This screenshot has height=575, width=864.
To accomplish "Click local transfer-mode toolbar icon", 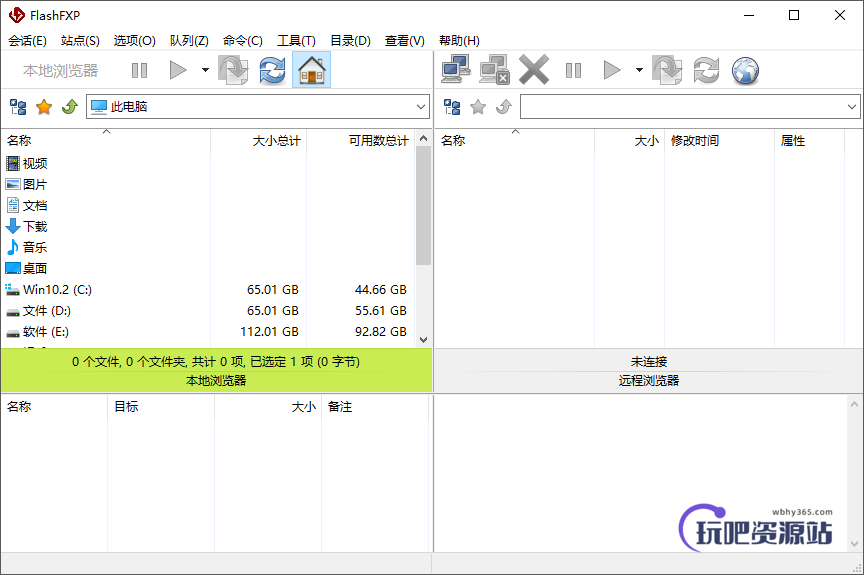I will [x=234, y=70].
